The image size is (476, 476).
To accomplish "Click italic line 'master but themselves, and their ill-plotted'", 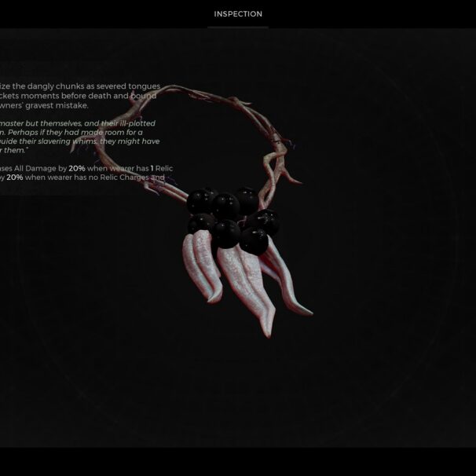I will coord(78,123).
